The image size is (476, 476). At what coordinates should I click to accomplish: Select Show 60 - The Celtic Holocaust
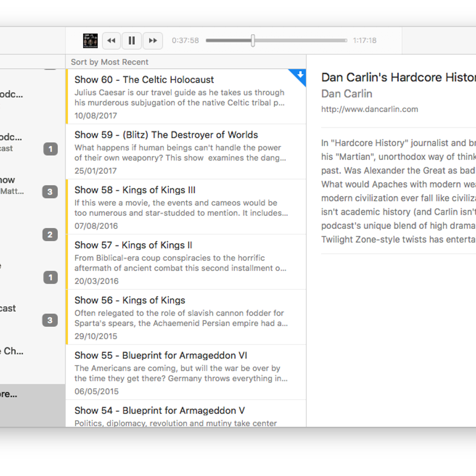[186, 97]
